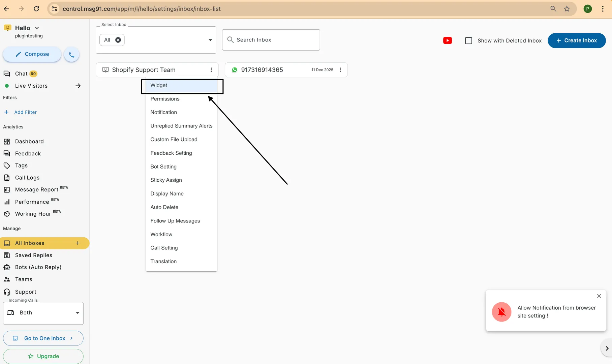Open Working Hour beta page

[33, 214]
